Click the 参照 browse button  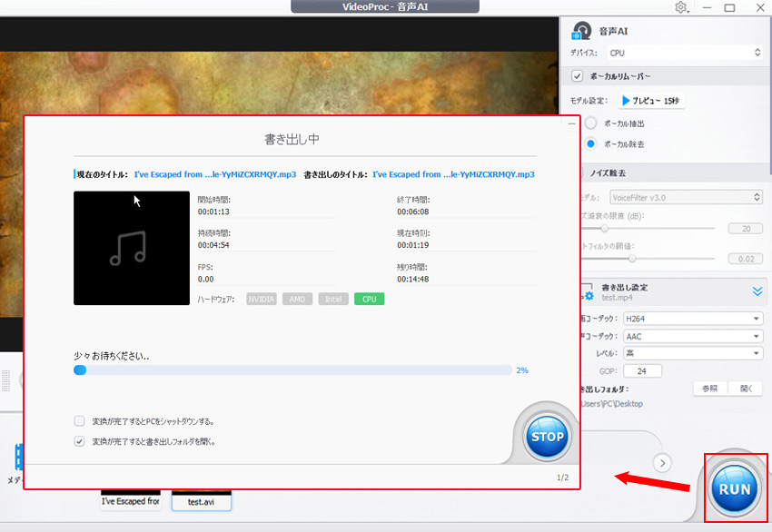(x=710, y=388)
